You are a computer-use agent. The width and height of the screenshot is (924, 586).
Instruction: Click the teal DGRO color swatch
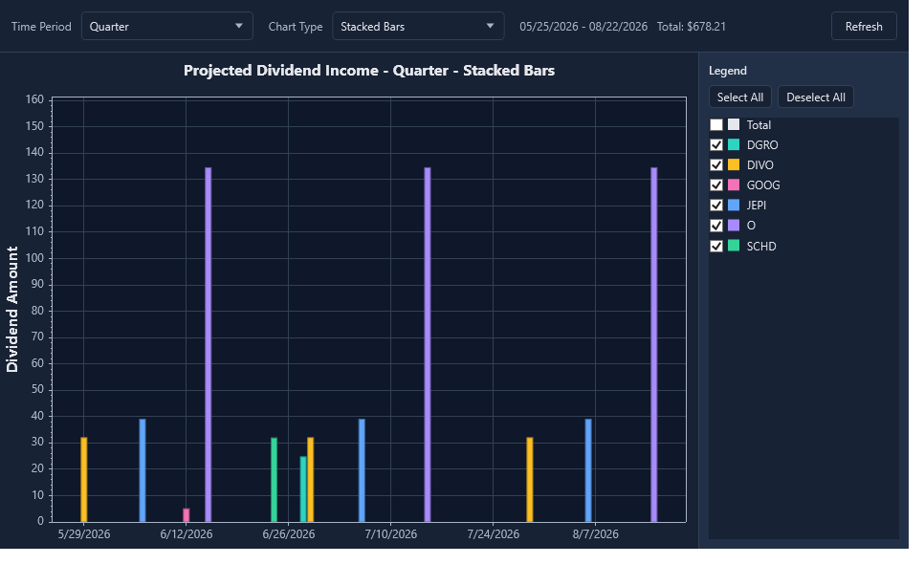tap(734, 144)
